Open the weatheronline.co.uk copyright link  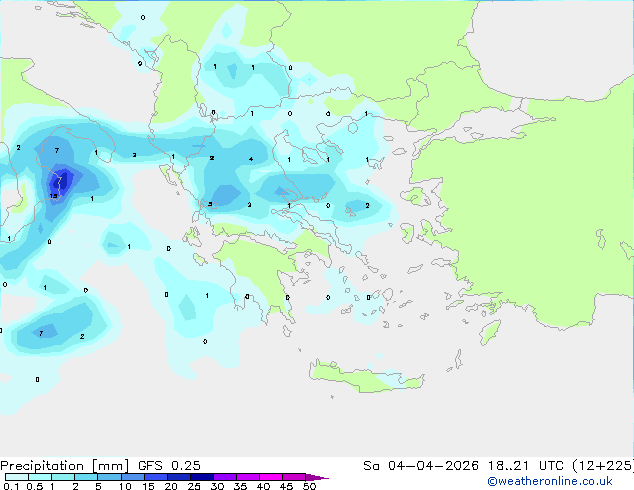(550, 481)
